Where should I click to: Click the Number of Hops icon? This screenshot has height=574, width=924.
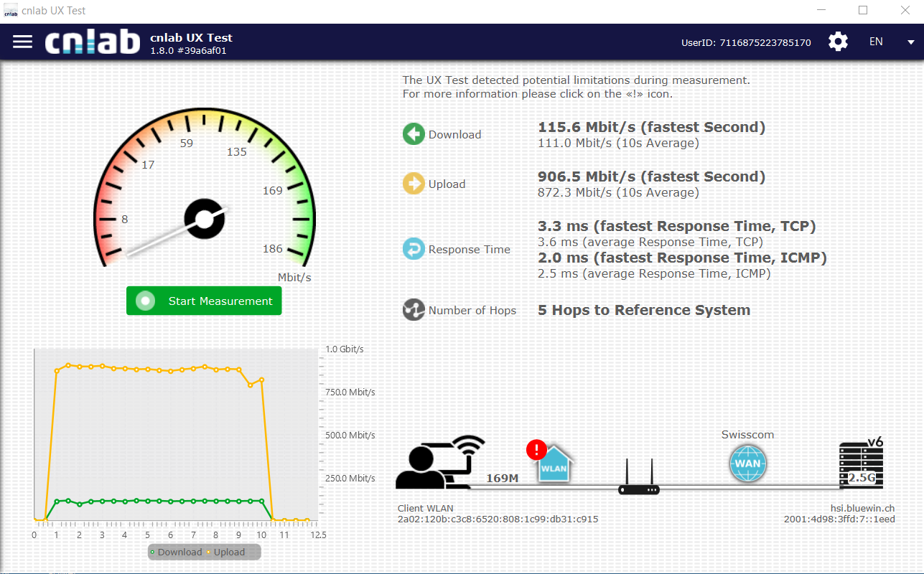coord(414,310)
